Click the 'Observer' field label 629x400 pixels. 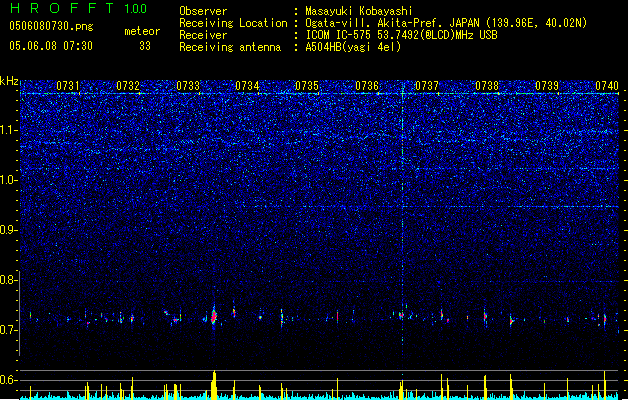coord(203,11)
